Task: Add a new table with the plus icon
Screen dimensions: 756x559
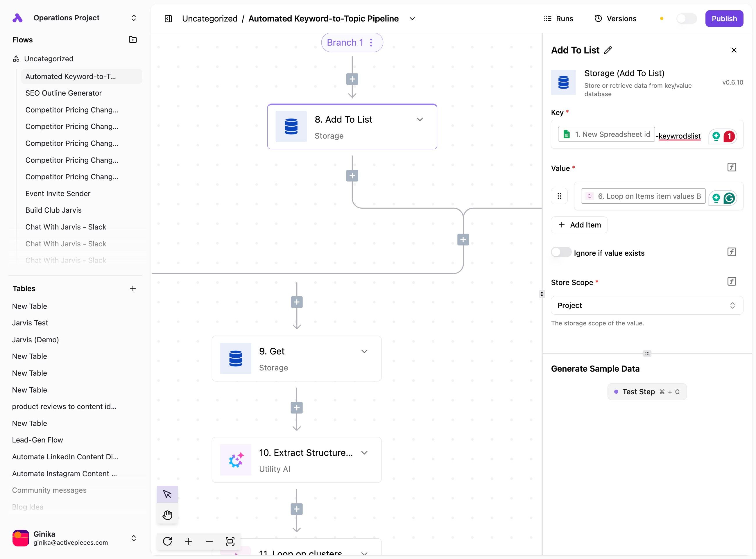Action: tap(133, 288)
